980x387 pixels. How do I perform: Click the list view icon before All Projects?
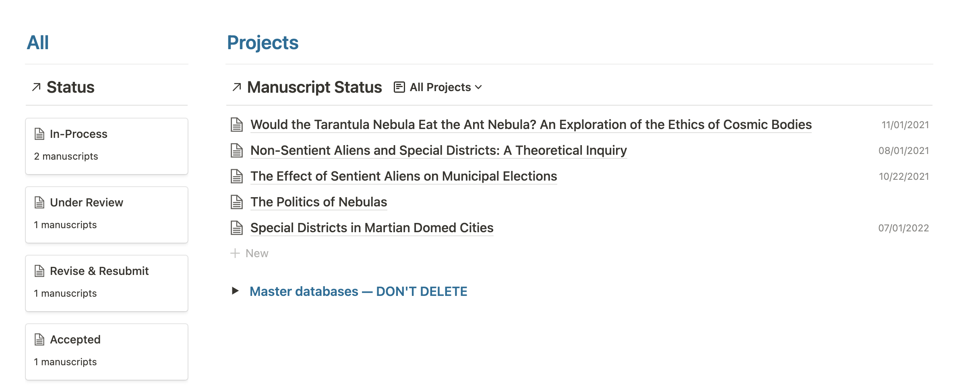coord(399,87)
